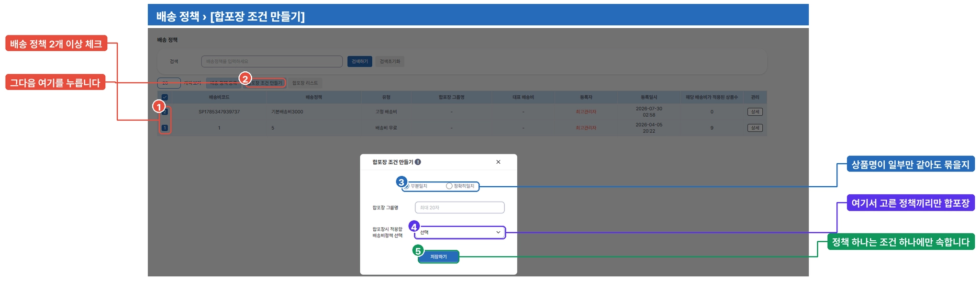Click the 배송 정책 등록 button
This screenshot has height=292, width=980.
[223, 83]
